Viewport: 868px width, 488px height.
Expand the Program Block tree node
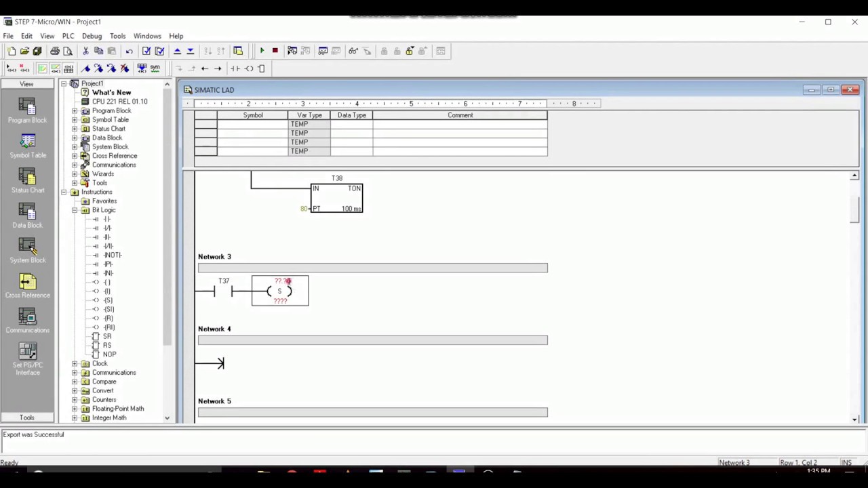coord(75,110)
